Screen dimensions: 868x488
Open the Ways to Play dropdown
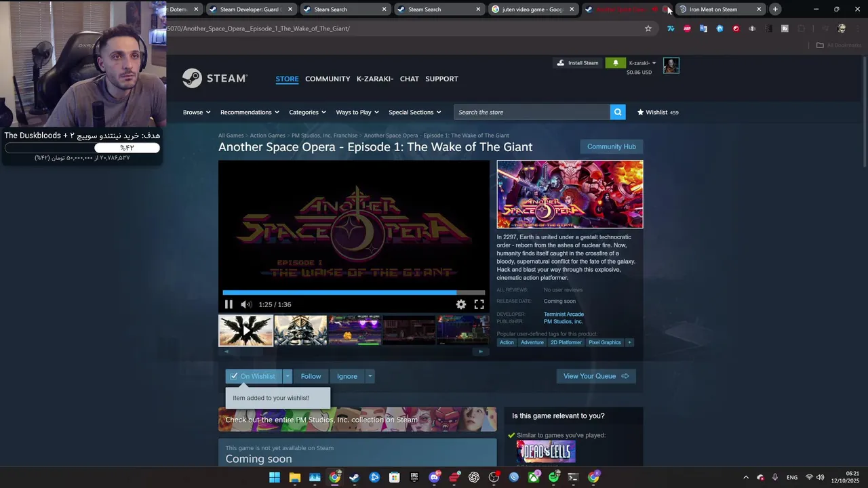tap(357, 112)
